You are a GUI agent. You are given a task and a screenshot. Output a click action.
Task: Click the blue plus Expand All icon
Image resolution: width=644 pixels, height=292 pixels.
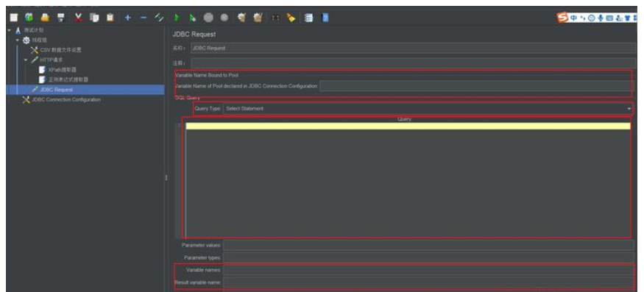click(x=128, y=18)
